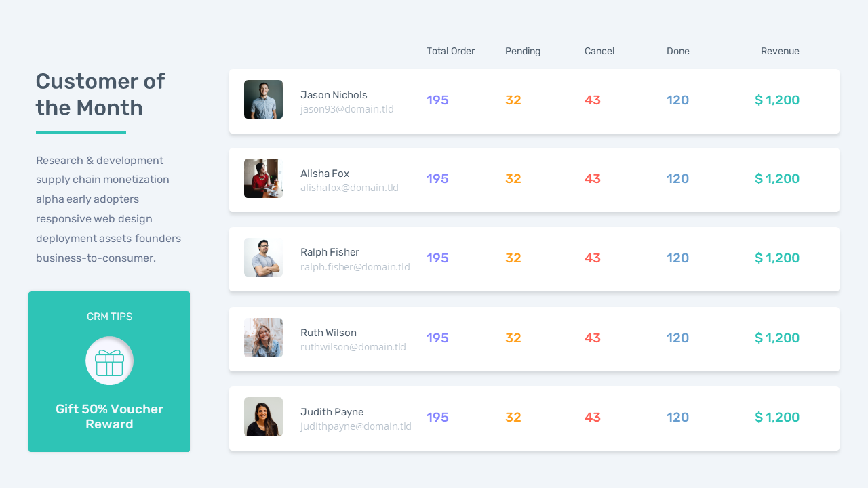Open Alisha Fox's profile photo
Viewport: 868px width, 488px height.
coord(263,178)
